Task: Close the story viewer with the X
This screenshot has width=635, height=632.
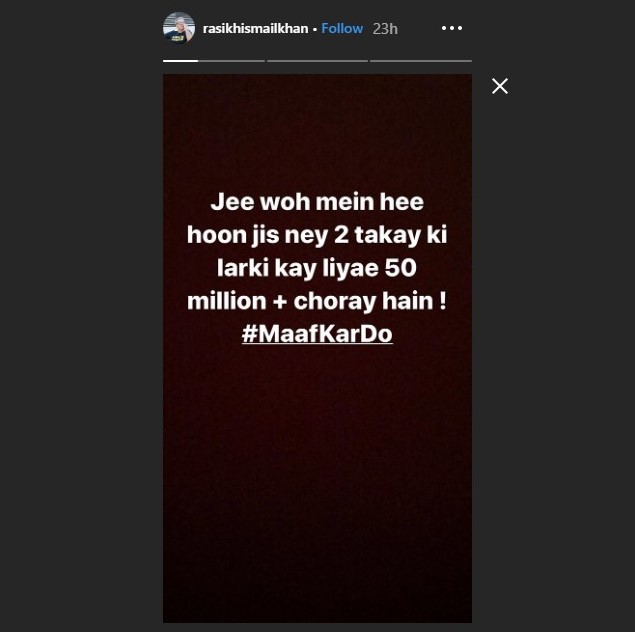Action: coord(500,86)
